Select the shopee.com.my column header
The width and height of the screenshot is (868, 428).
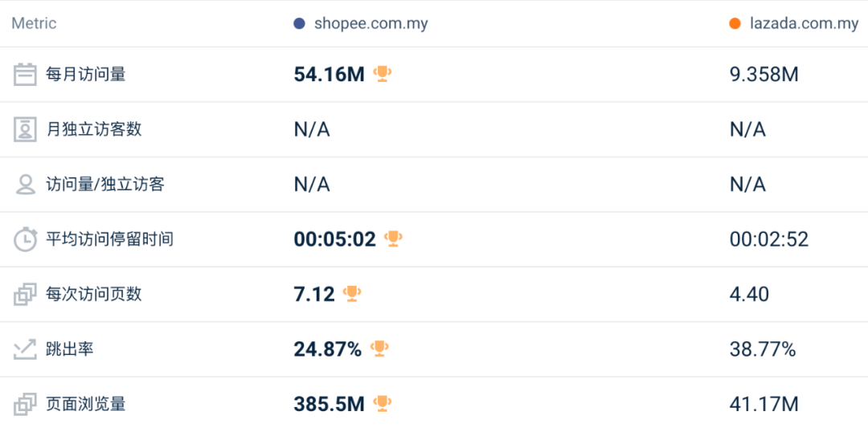371,24
